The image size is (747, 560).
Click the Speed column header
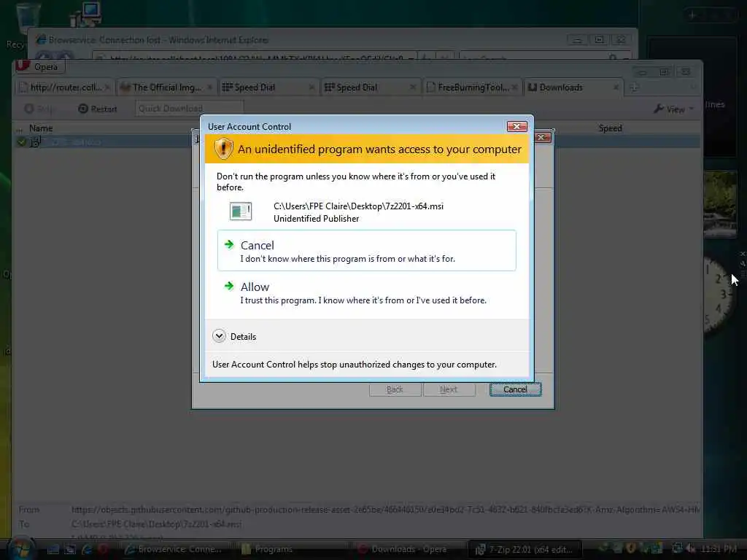click(611, 128)
